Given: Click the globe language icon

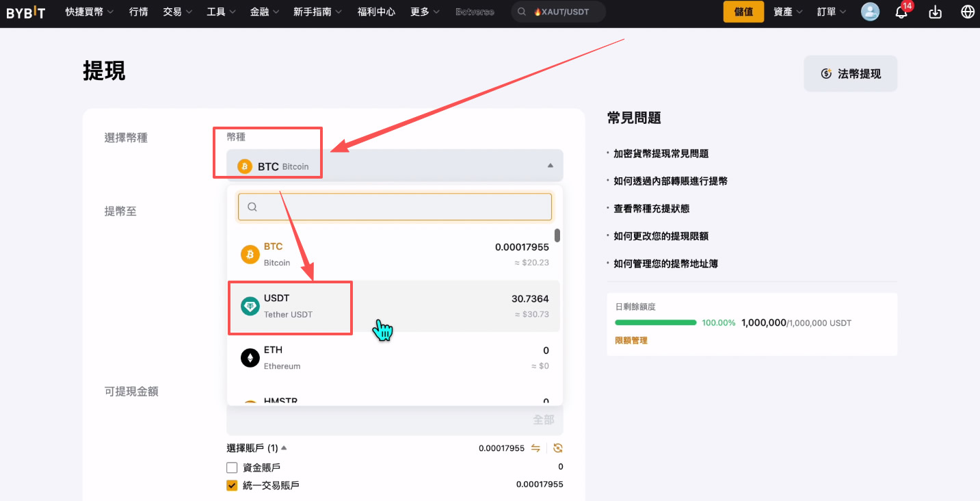Looking at the screenshot, I should 966,12.
